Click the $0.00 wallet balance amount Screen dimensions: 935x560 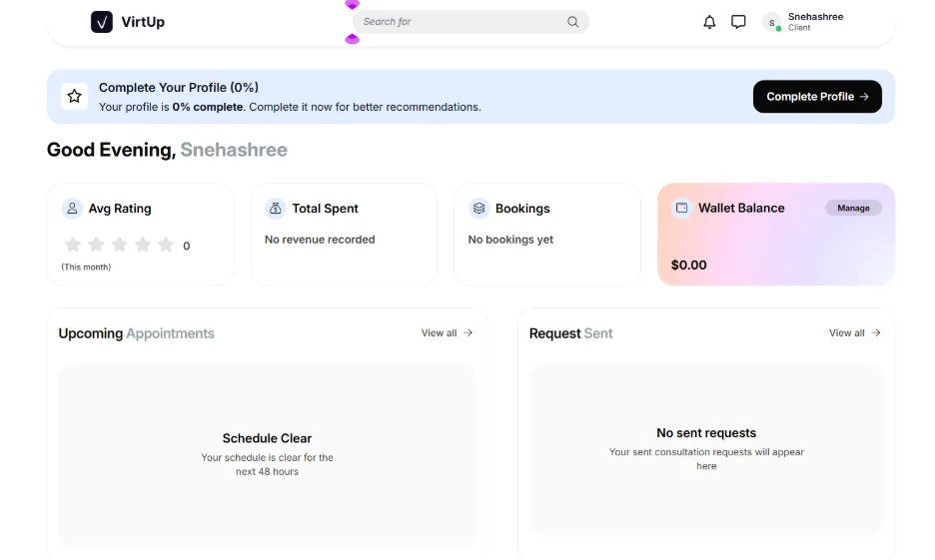[x=688, y=266]
